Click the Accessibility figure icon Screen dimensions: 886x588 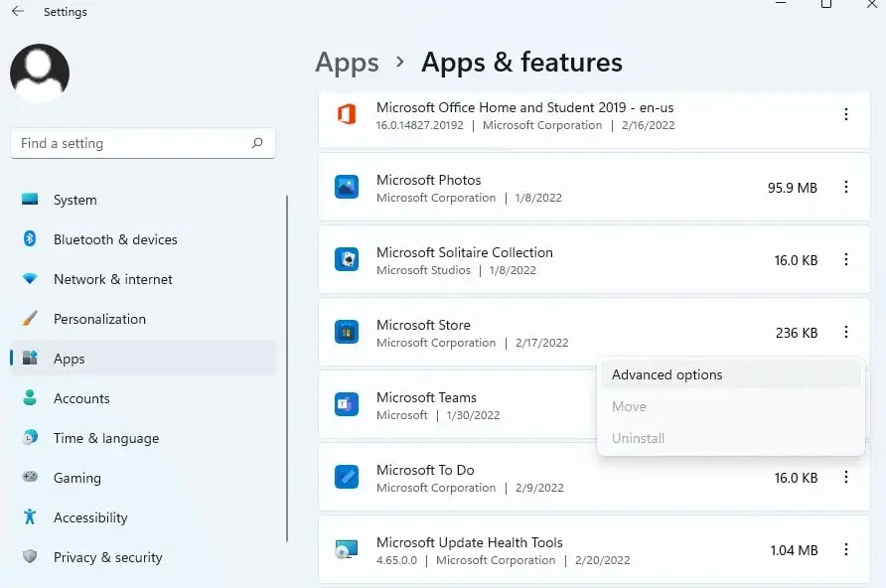pyautogui.click(x=30, y=516)
